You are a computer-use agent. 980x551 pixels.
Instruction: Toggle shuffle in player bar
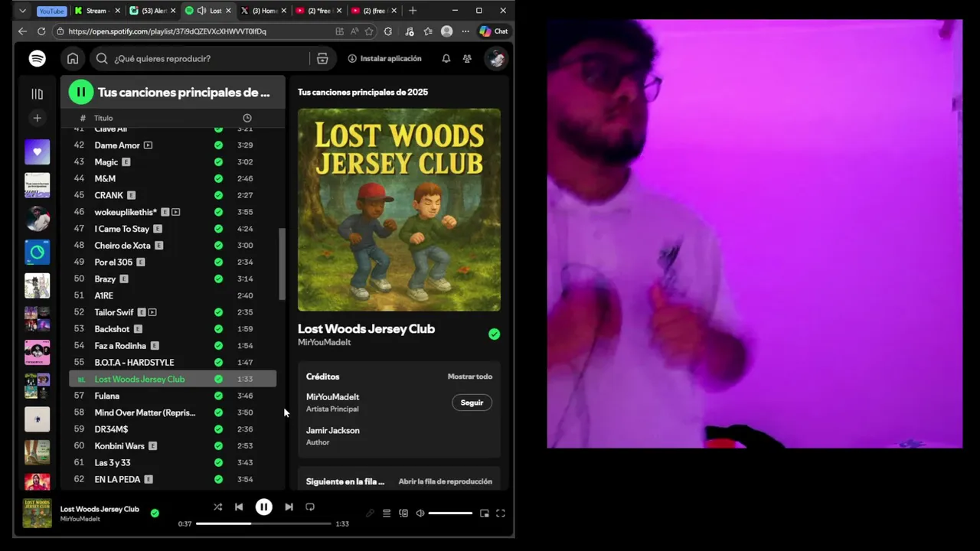coord(217,507)
